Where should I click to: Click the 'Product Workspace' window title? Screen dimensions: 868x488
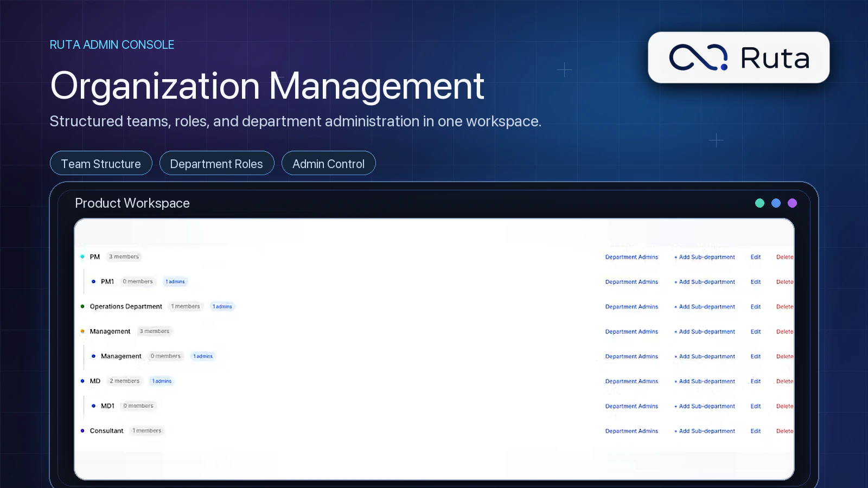132,203
